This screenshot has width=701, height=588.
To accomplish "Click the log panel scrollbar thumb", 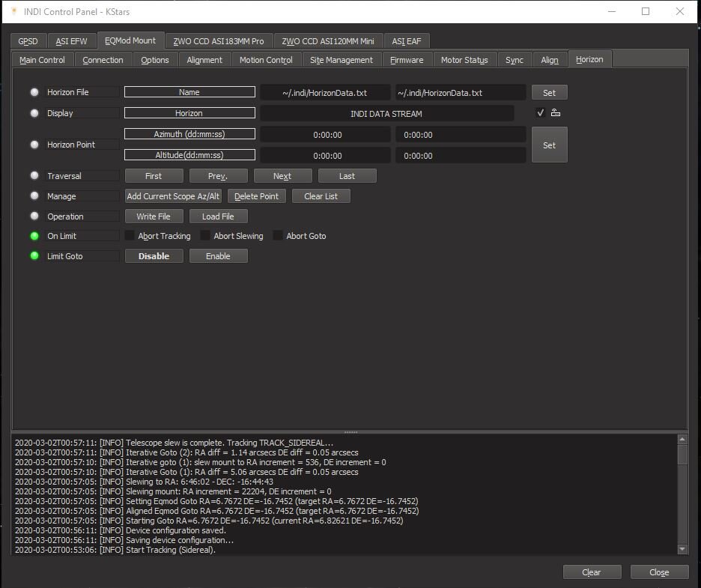I will 682,455.
